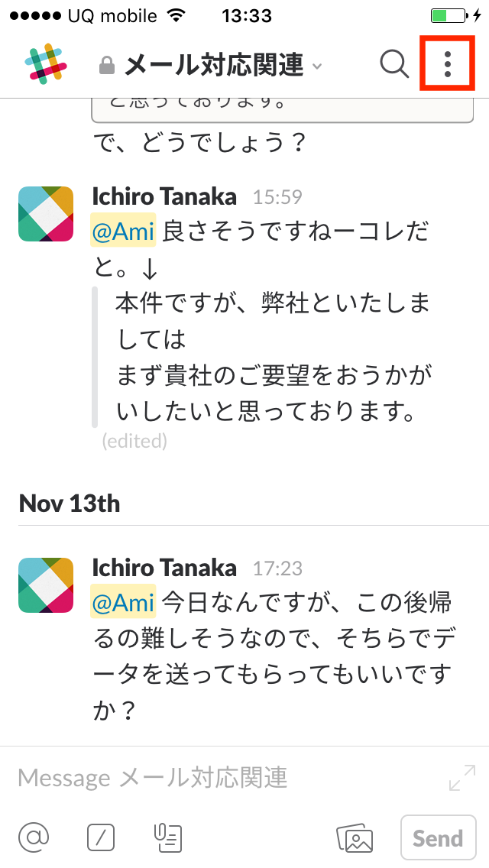This screenshot has height=868, width=489.
Task: Tap the Nov 13th date divider
Action: point(70,503)
